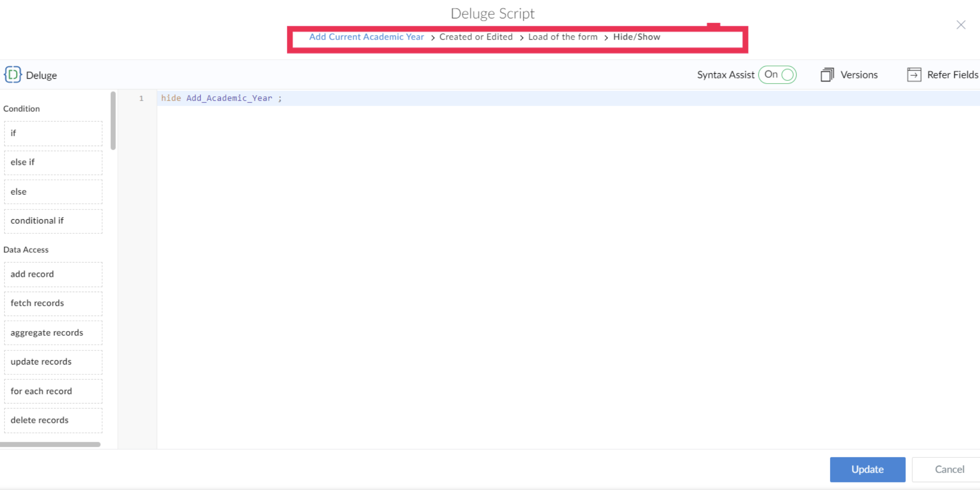
Task: Cancel the Deluge script changes
Action: coord(950,469)
